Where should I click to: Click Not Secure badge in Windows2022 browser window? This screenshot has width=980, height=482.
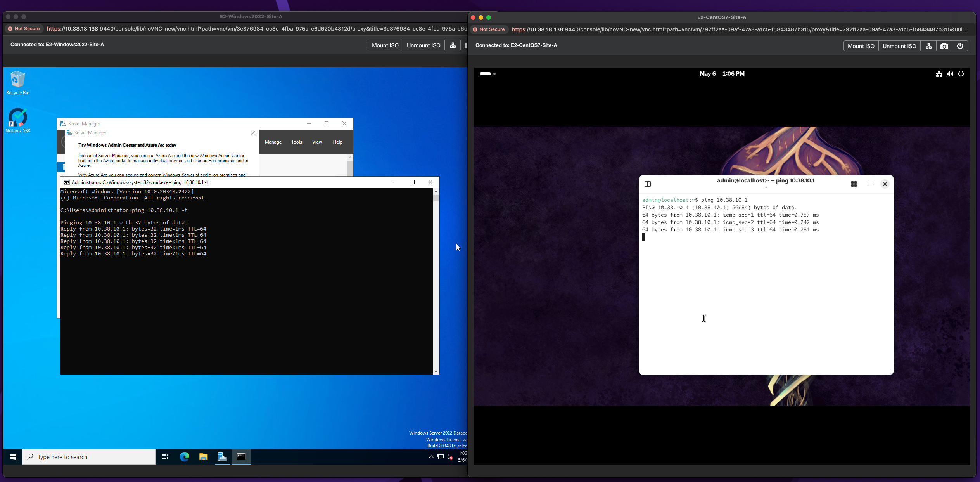point(24,29)
